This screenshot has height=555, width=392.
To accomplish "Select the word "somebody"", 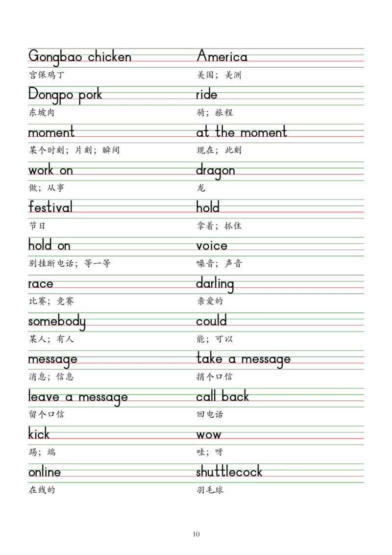I will coord(57,322).
